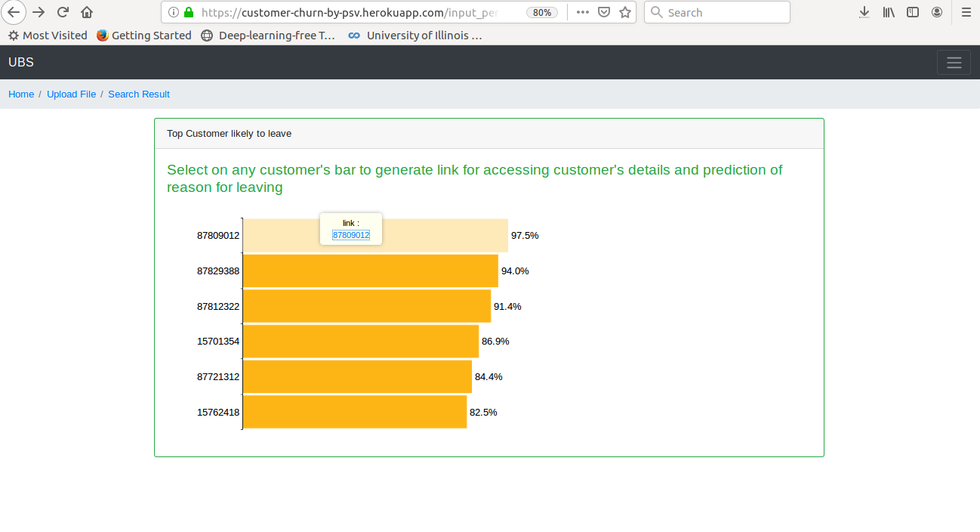The width and height of the screenshot is (980, 532).
Task: Toggle the browser sidebar
Action: (x=913, y=12)
